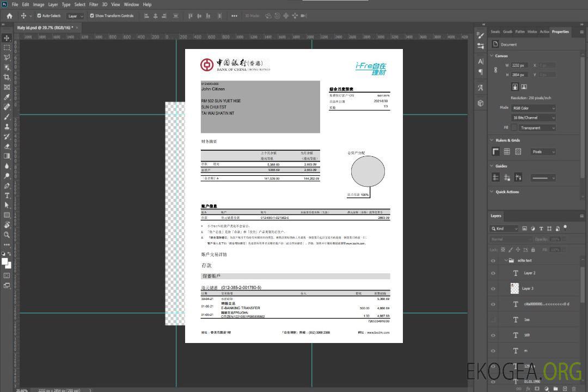Open the Fill Transparent dropdown

537,128
